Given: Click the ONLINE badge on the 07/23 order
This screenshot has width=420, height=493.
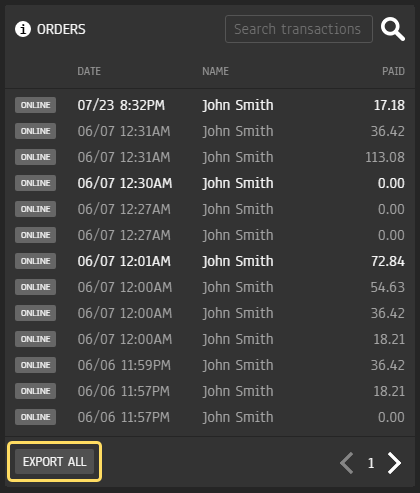Looking at the screenshot, I should [x=35, y=105].
